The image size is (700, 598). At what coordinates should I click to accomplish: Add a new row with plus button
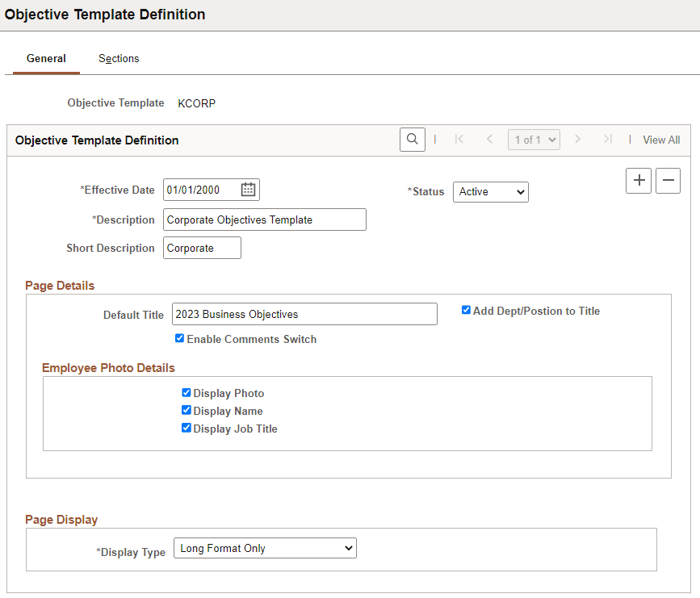pyautogui.click(x=639, y=180)
